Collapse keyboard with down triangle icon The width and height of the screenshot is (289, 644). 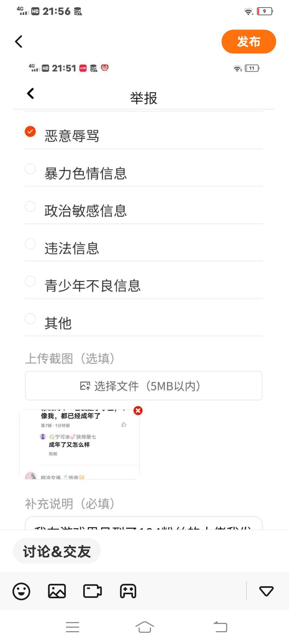(x=266, y=591)
